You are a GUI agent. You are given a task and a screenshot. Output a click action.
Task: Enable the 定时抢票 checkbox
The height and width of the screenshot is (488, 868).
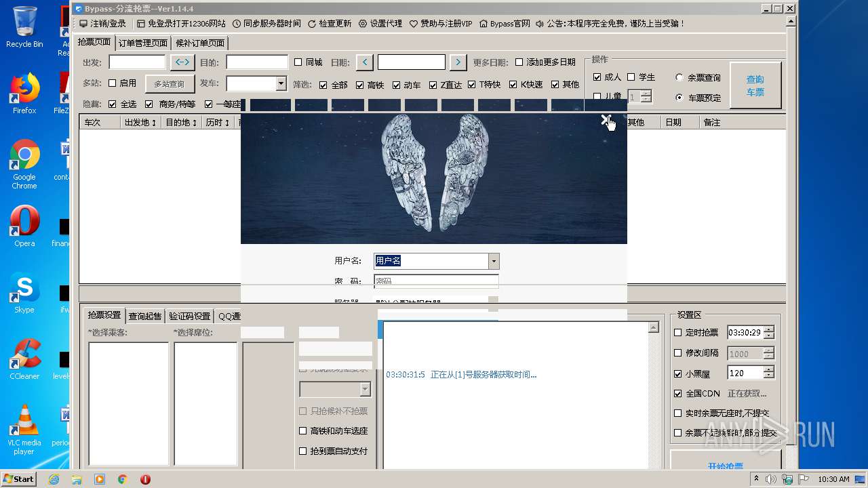pos(678,333)
